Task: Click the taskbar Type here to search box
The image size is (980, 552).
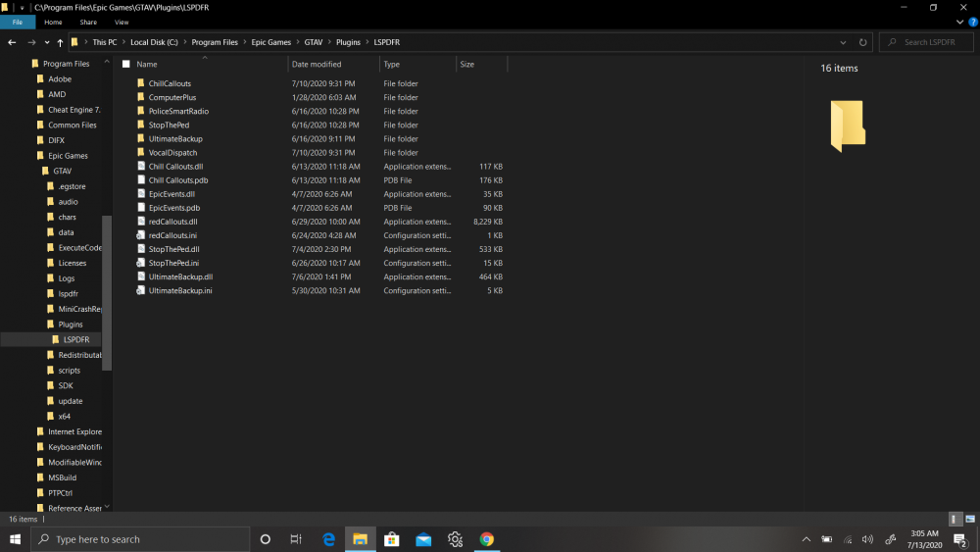Action: (140, 539)
